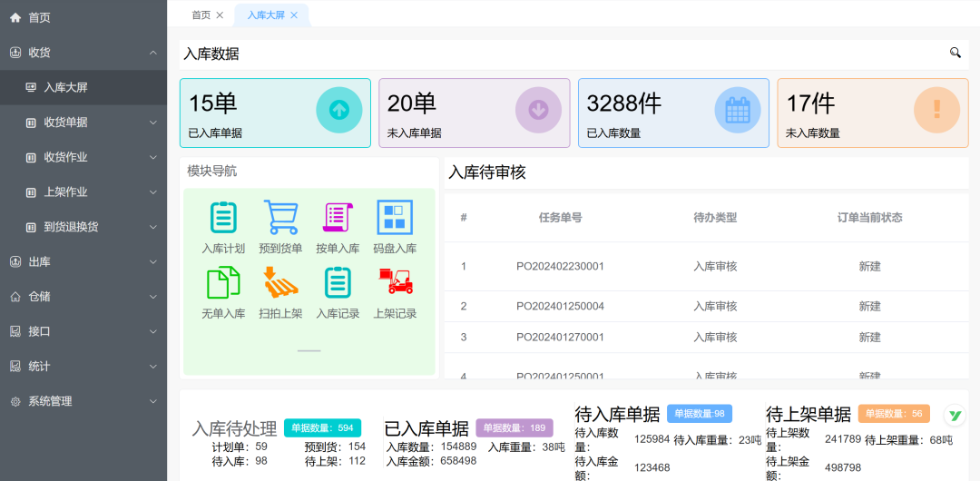Click the 预到货单 shopping cart icon
Image resolution: width=980 pixels, height=481 pixels.
pyautogui.click(x=280, y=218)
